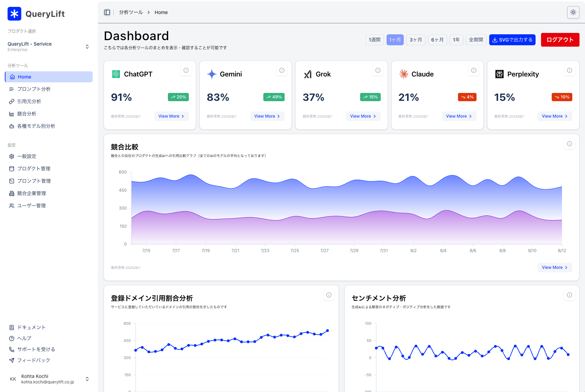Select the 1ヶ月 period filter
Screen dimensions: 585x392
(x=395, y=40)
